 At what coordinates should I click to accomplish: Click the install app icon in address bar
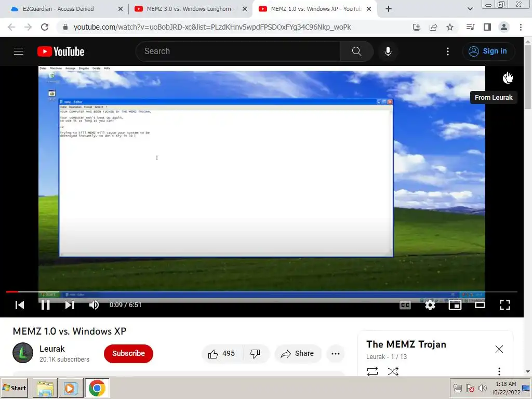[x=416, y=27]
